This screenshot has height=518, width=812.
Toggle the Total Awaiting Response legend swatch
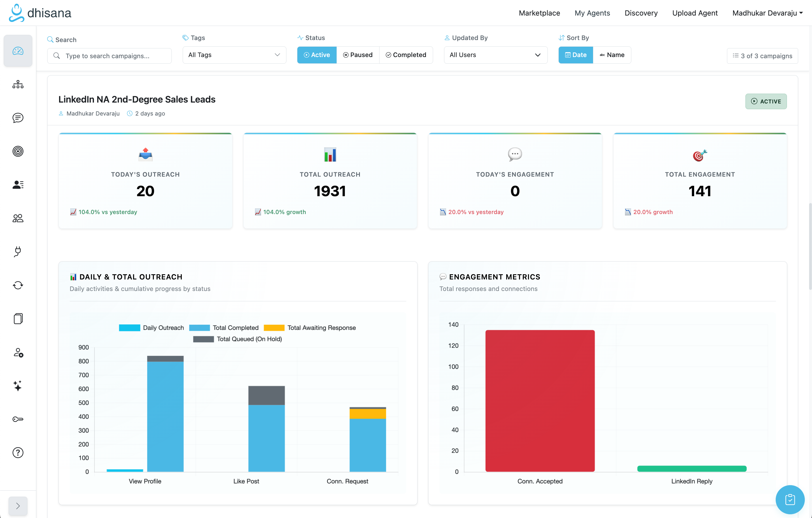click(274, 328)
